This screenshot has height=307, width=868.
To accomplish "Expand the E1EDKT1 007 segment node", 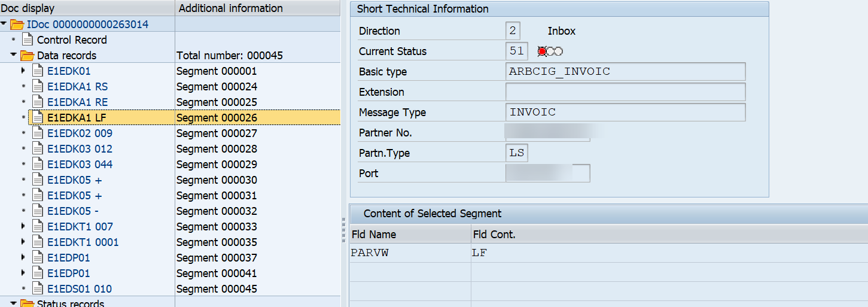I will tap(23, 227).
